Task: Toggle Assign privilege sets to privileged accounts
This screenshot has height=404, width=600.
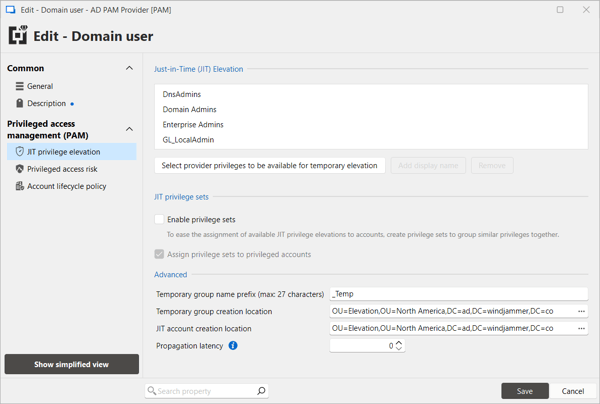Action: (159, 254)
